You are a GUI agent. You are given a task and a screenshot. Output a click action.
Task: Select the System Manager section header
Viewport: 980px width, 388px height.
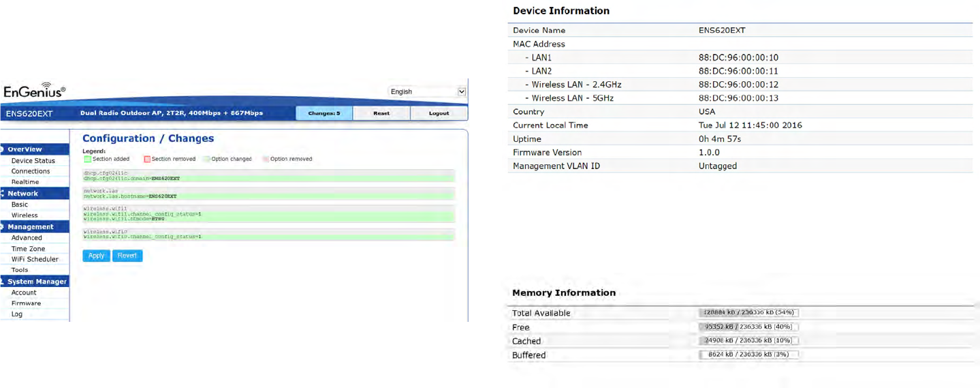34,282
